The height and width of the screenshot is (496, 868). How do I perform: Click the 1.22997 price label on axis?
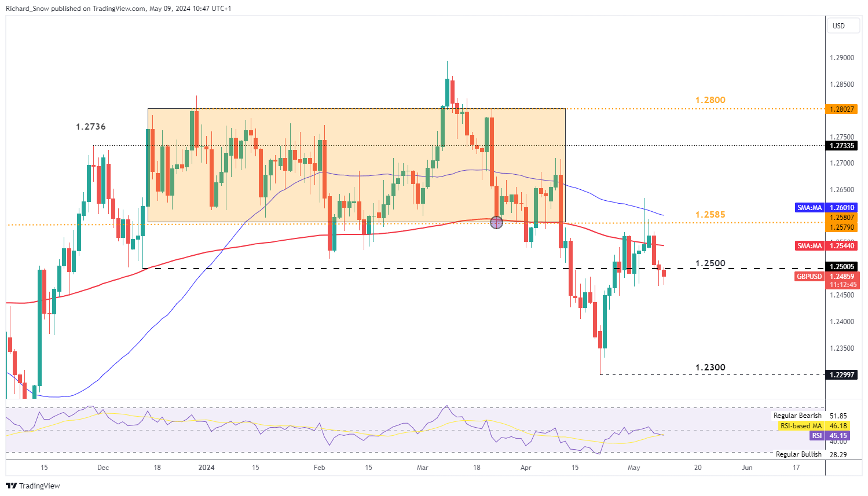[842, 374]
